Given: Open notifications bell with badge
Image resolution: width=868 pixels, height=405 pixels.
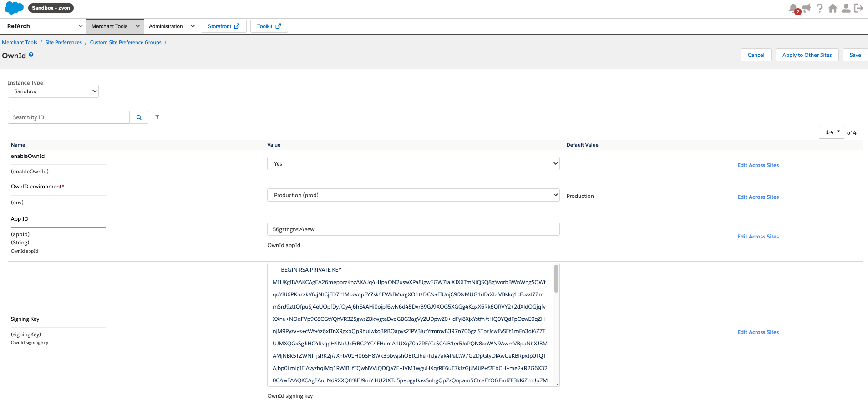Looking at the screenshot, I should [x=793, y=8].
